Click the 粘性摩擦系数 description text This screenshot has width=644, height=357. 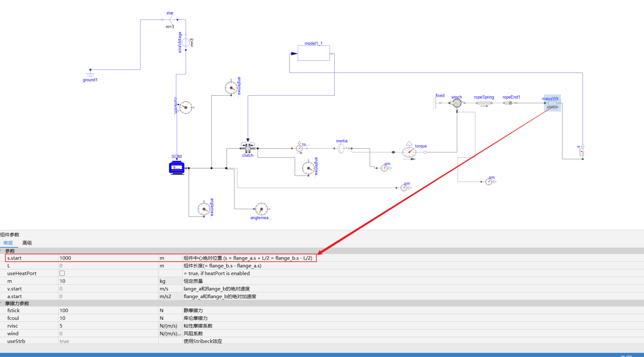[x=198, y=326]
